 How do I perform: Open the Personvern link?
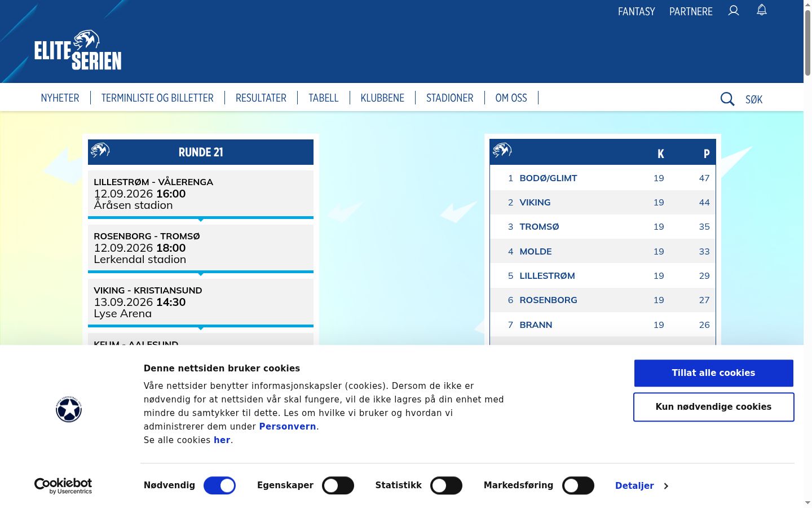288,426
